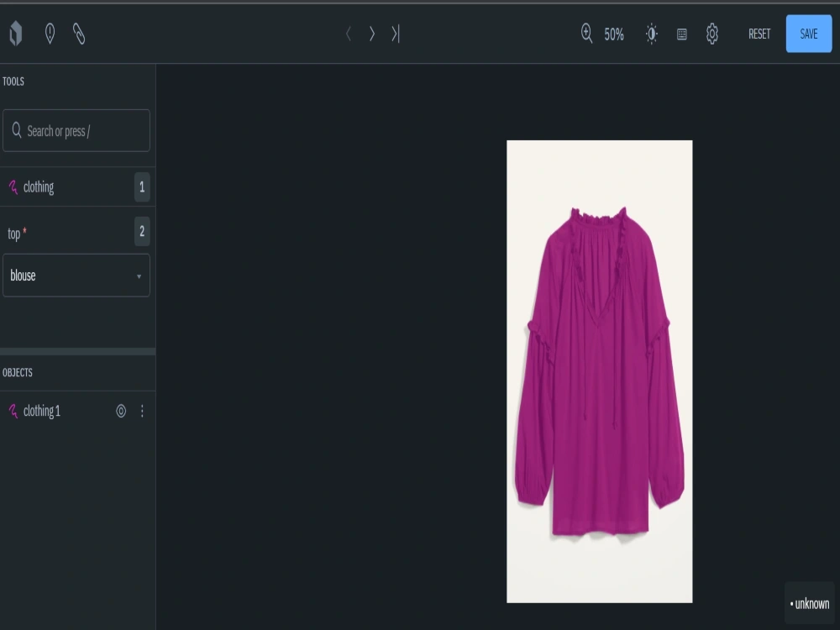Go to next asset arrow
The height and width of the screenshot is (630, 840).
click(372, 34)
